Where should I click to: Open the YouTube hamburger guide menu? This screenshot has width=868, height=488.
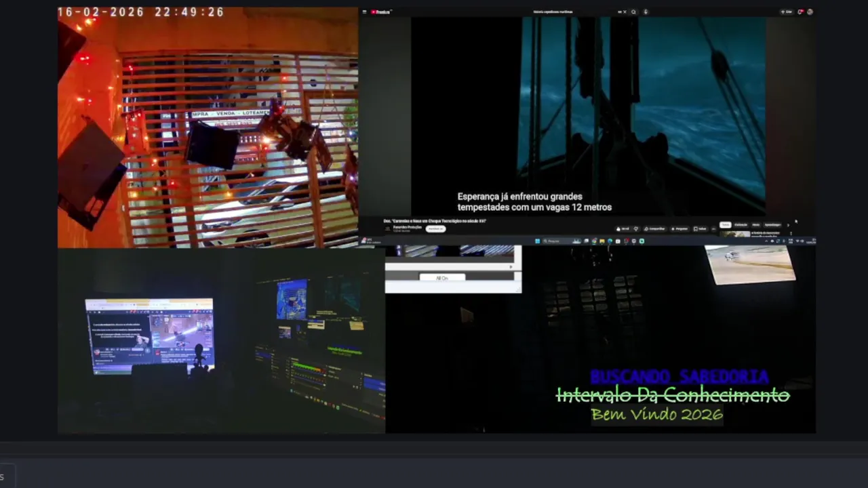(364, 12)
